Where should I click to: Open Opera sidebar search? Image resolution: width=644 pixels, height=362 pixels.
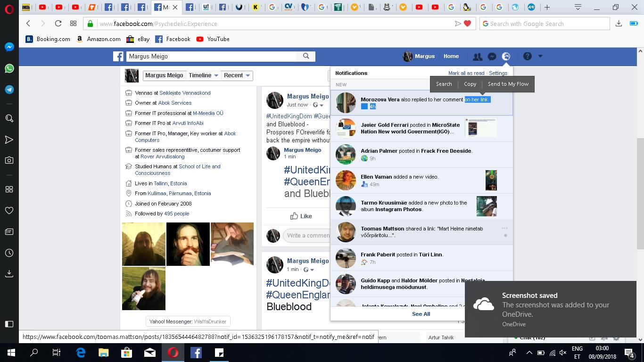point(9,118)
